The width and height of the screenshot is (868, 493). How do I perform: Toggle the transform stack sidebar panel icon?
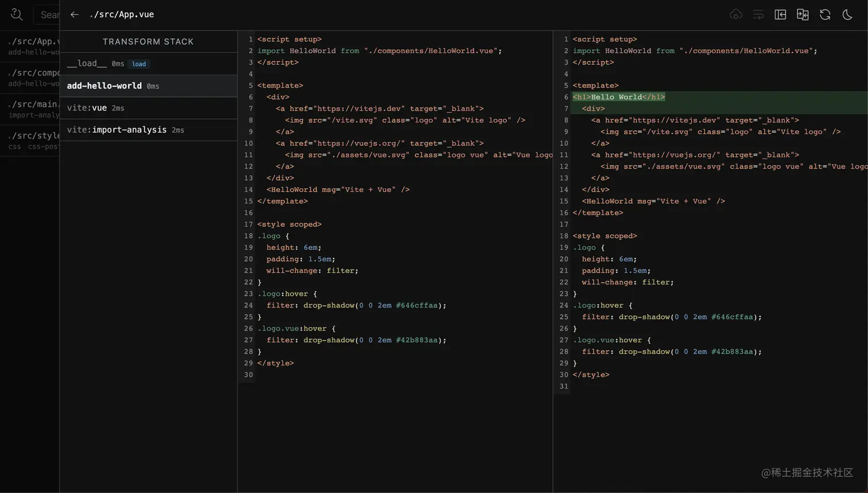coord(780,14)
